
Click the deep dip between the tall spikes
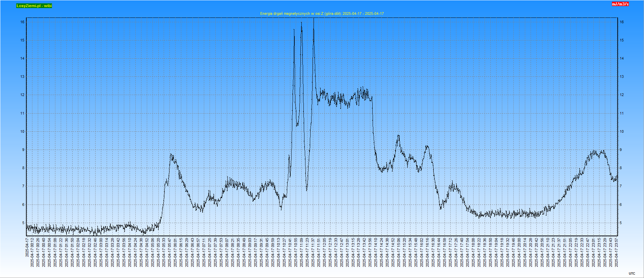(x=306, y=190)
